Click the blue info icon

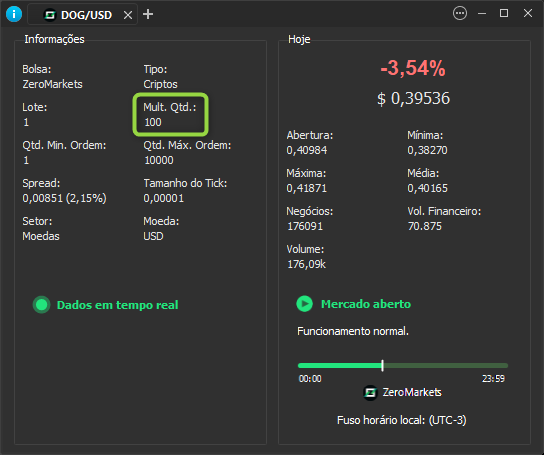tap(14, 14)
